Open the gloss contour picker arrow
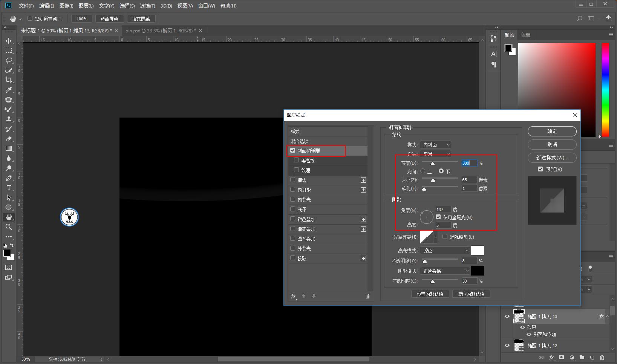The image size is (617, 364). point(436,237)
